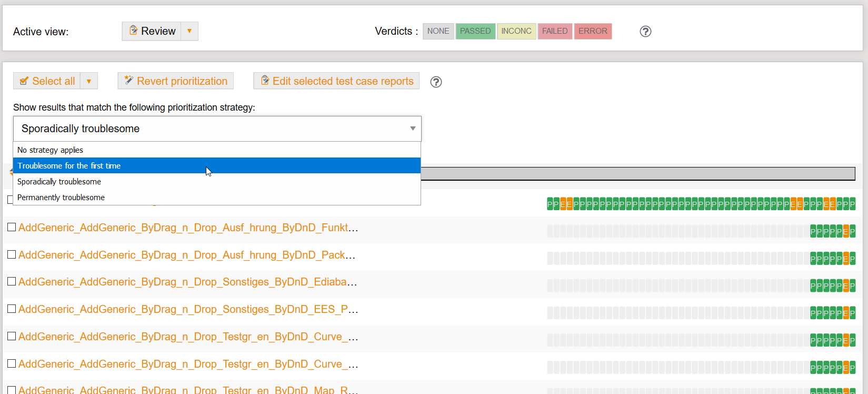Pick 'No strategy applies' from the list
Image resolution: width=868 pixels, height=394 pixels.
click(50, 150)
